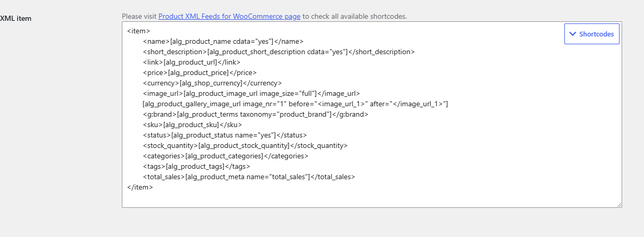The height and width of the screenshot is (237, 644).
Task: Open Product XML Feeds for WooCommerce page link
Action: pos(229,16)
